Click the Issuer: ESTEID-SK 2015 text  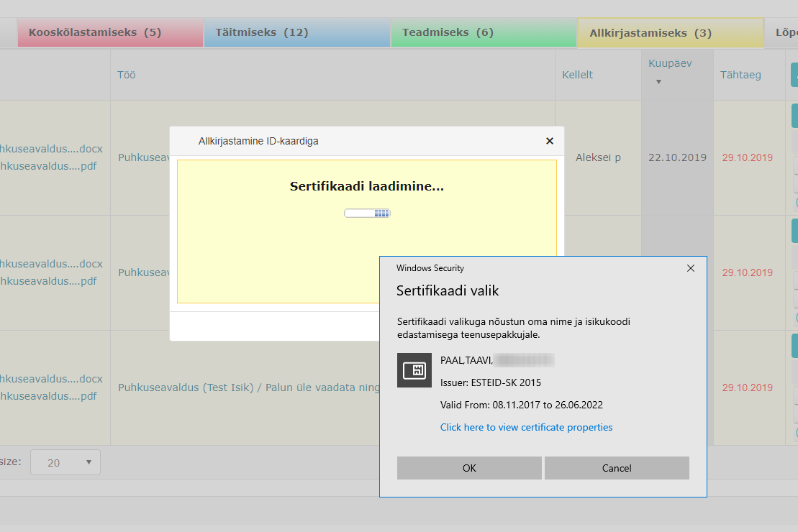point(491,382)
